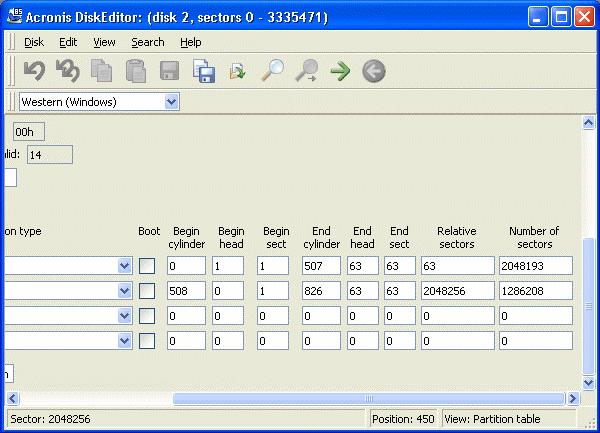Viewport: 600px width, 433px height.
Task: Toggle Boot checkbox in the fourth partition row
Action: coord(147,341)
